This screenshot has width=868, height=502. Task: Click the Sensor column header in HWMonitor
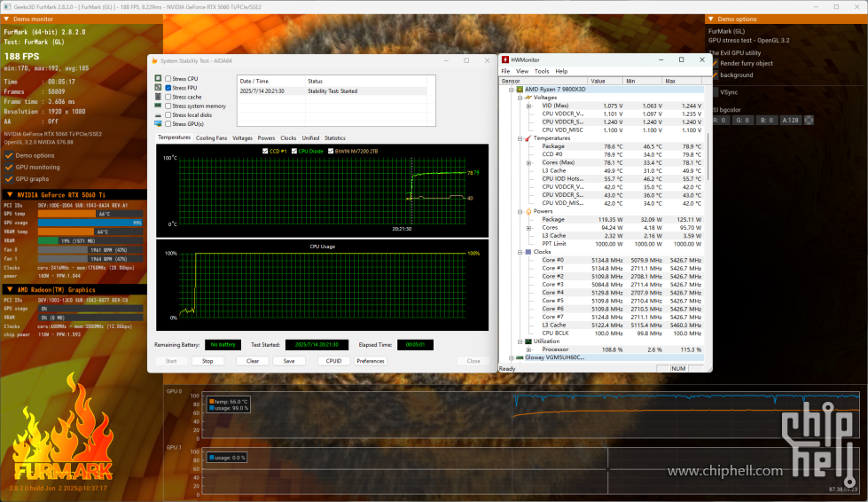pyautogui.click(x=543, y=81)
